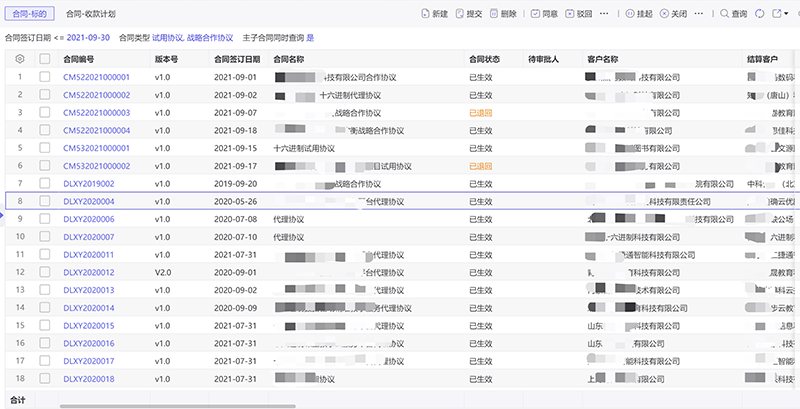The image size is (800, 409).
Task: Check the box for row CM522021000001
Action: click(44, 76)
